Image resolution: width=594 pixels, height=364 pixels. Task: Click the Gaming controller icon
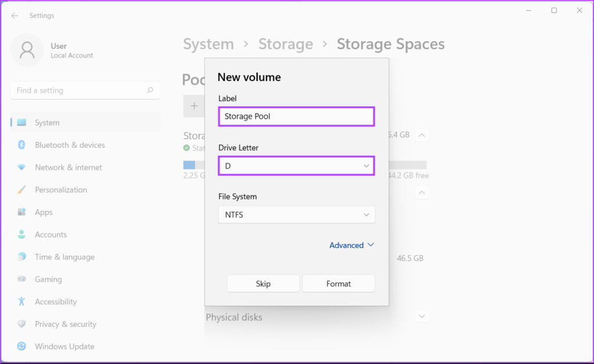[x=21, y=279]
